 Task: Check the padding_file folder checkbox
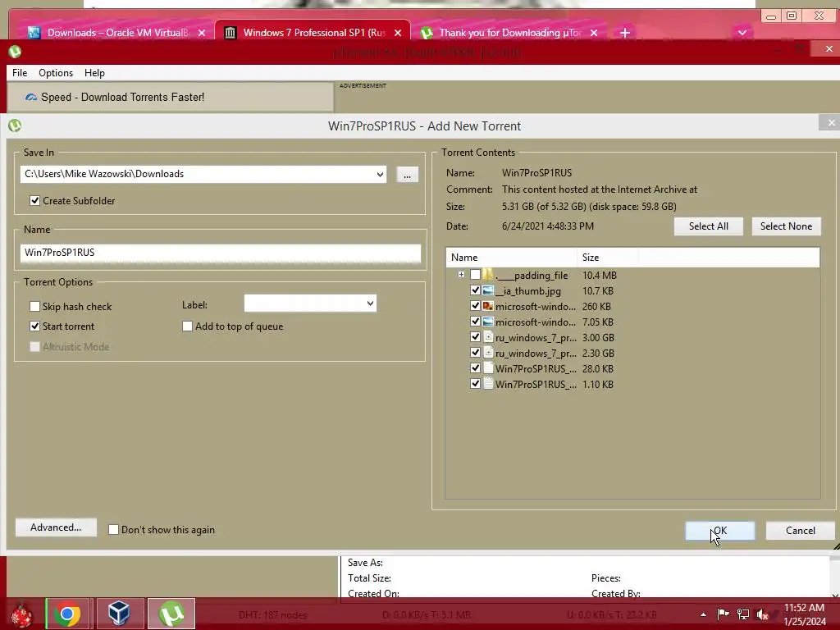click(475, 275)
